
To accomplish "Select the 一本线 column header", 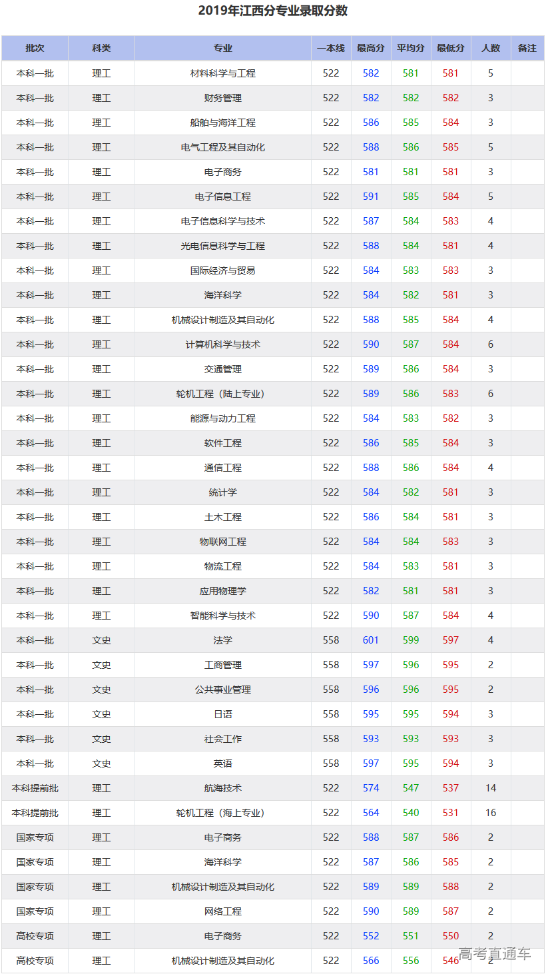I will pos(331,48).
